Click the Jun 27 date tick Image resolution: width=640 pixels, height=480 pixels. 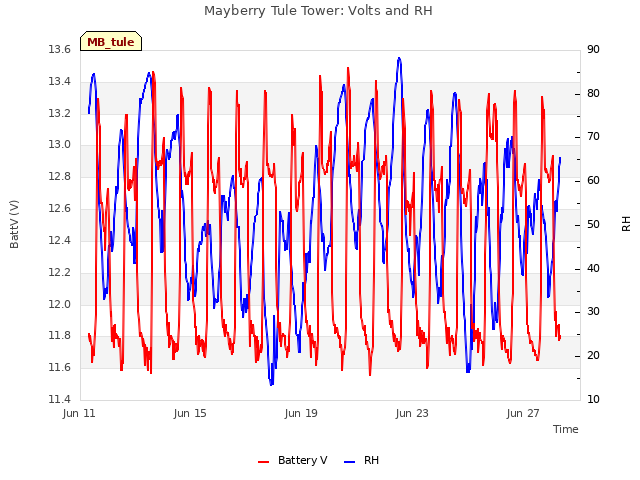[523, 413]
